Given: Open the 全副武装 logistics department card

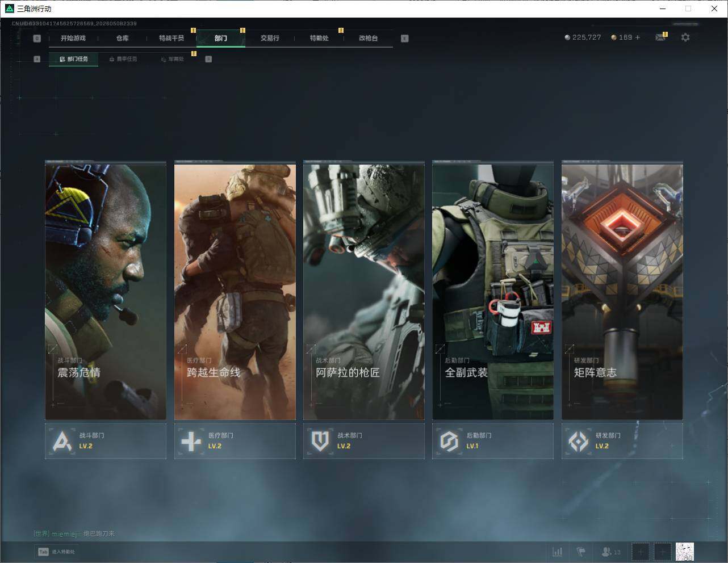Looking at the screenshot, I should coord(493,291).
